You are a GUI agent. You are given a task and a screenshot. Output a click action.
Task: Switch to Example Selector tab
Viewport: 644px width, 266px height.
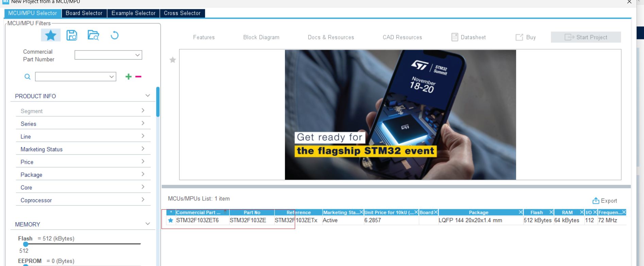133,13
